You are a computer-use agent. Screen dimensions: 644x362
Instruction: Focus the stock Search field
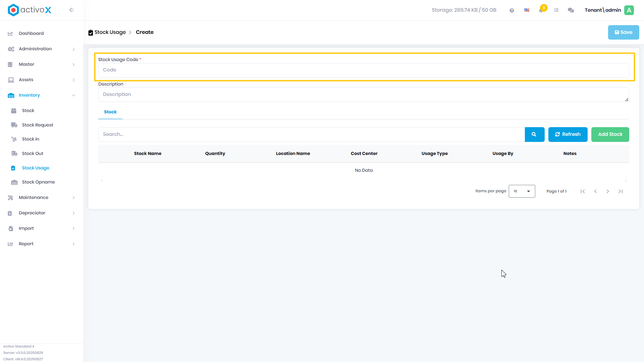tap(311, 135)
